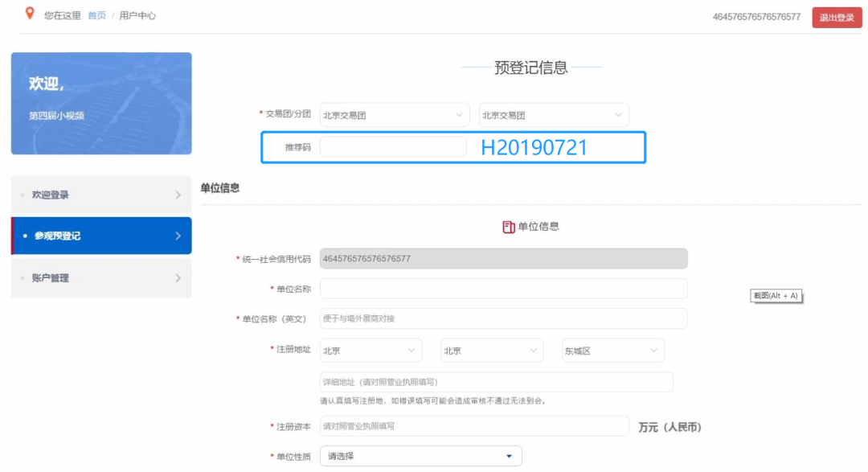Focus the 单位名称 text field
868x472 pixels.
point(503,289)
